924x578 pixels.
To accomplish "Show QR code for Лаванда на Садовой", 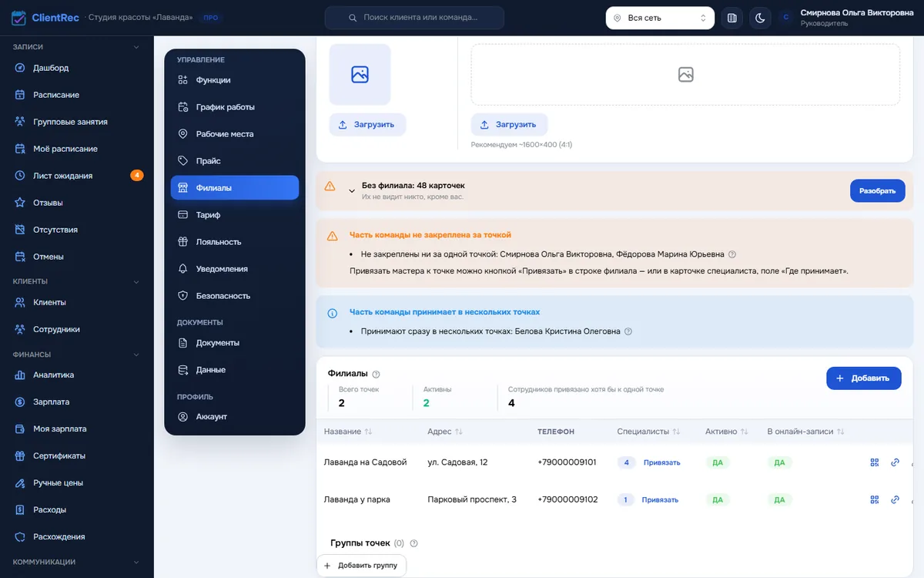I will pyautogui.click(x=875, y=462).
